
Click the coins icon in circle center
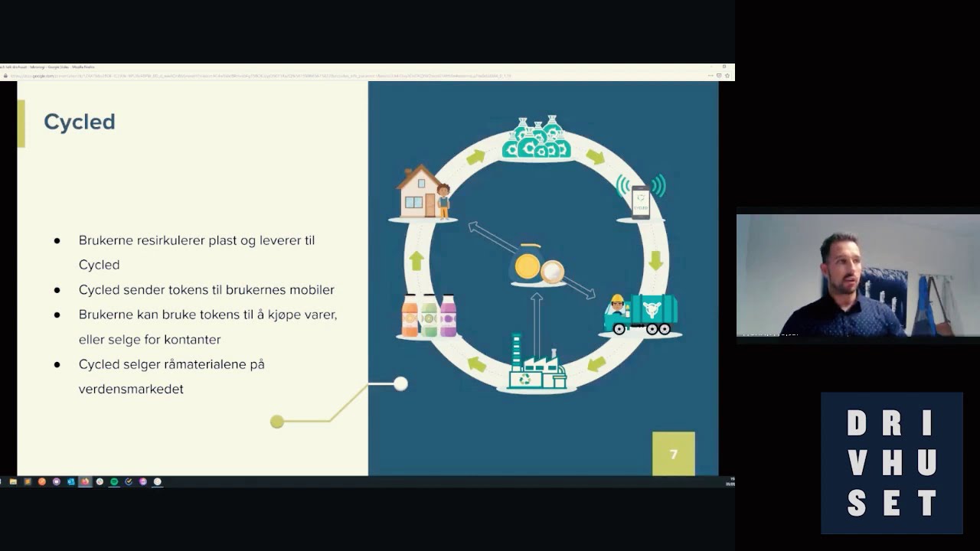(x=537, y=265)
